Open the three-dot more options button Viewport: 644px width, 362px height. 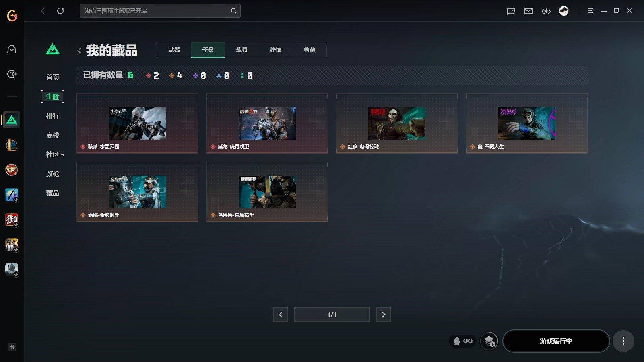[623, 341]
